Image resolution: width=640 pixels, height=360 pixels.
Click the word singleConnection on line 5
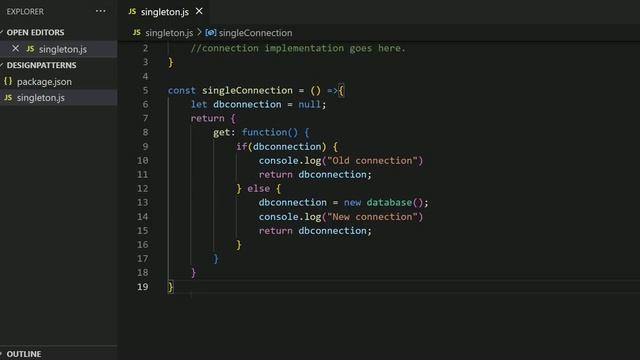click(x=247, y=90)
